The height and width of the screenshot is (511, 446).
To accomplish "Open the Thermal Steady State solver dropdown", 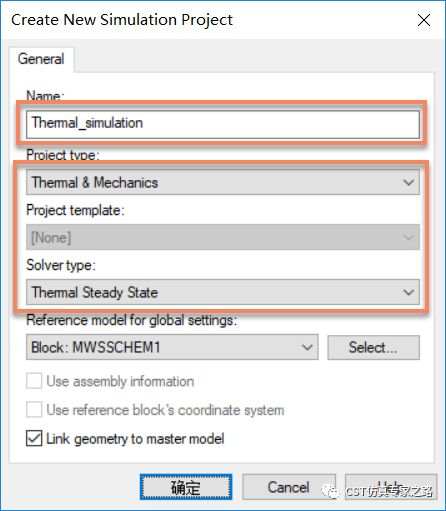I will (x=223, y=292).
